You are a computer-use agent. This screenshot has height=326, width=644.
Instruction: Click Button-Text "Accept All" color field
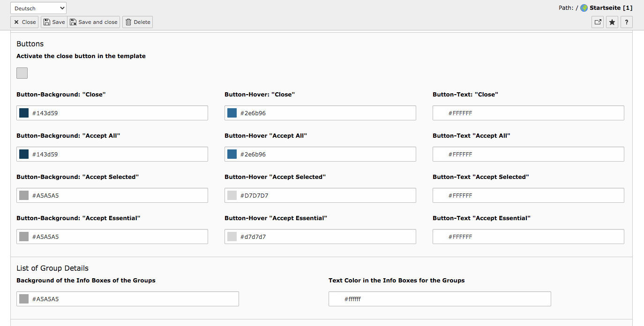528,154
